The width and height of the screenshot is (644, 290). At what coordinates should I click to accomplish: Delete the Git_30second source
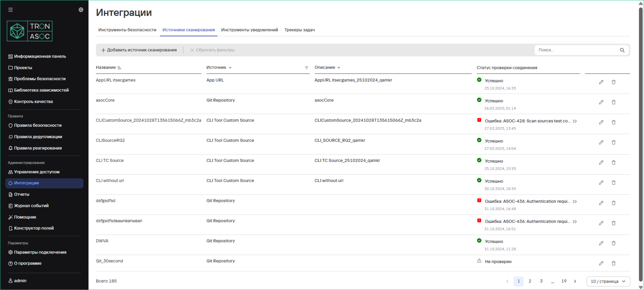tap(613, 263)
